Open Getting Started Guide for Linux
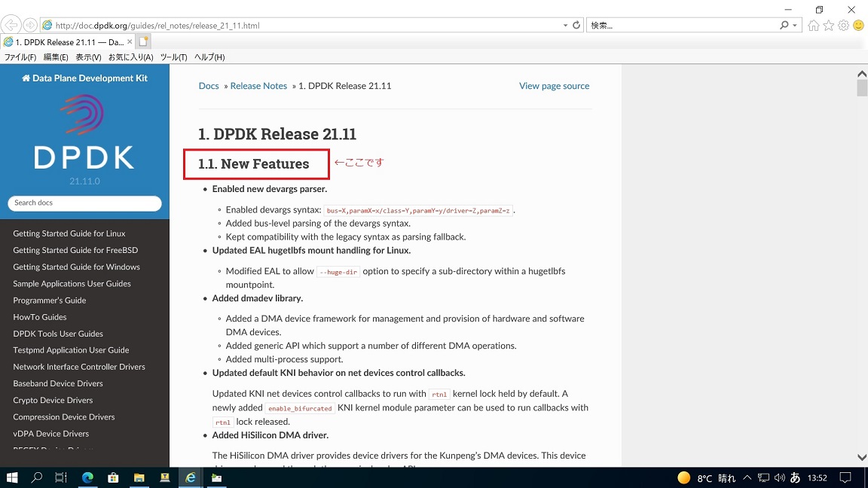Image resolution: width=868 pixels, height=488 pixels. point(69,233)
